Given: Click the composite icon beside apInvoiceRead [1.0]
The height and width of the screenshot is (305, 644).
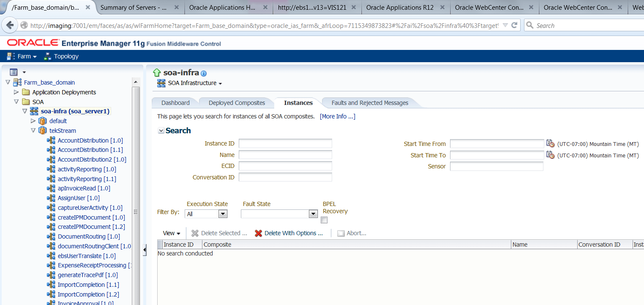Looking at the screenshot, I should [x=51, y=188].
